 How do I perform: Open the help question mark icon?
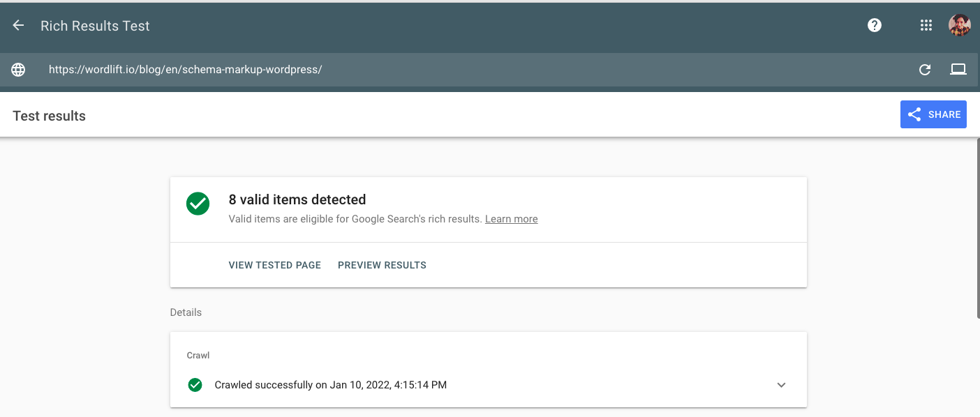pos(875,26)
